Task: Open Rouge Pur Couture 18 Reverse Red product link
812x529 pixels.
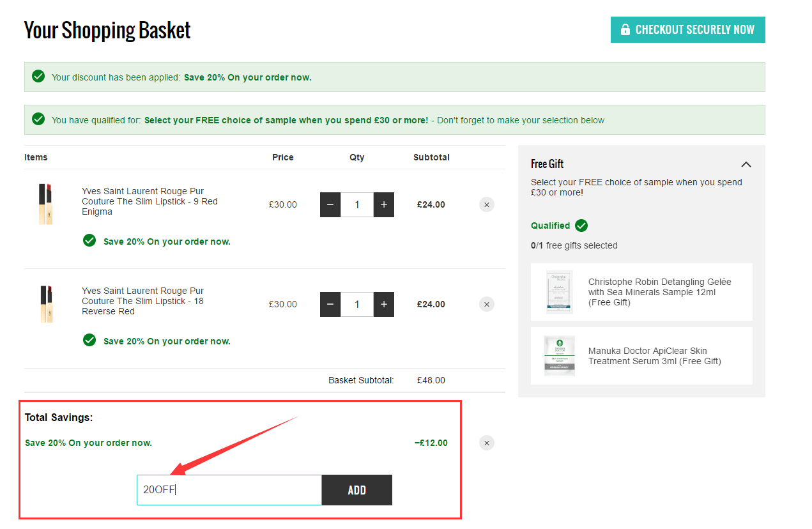Action: [x=143, y=301]
